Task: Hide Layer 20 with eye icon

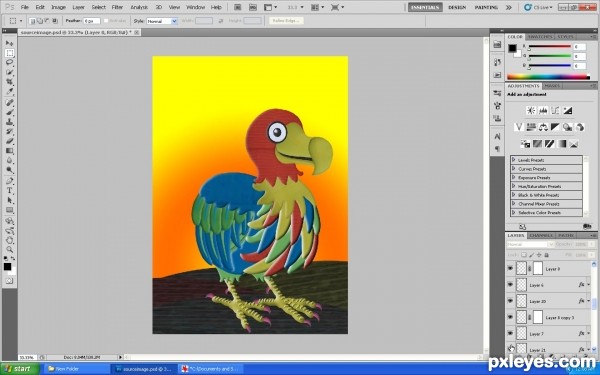Action: [x=510, y=301]
